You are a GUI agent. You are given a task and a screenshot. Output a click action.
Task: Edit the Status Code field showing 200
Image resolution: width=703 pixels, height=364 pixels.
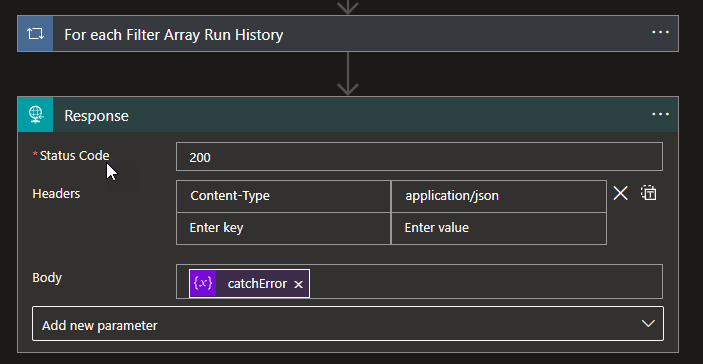pos(419,157)
